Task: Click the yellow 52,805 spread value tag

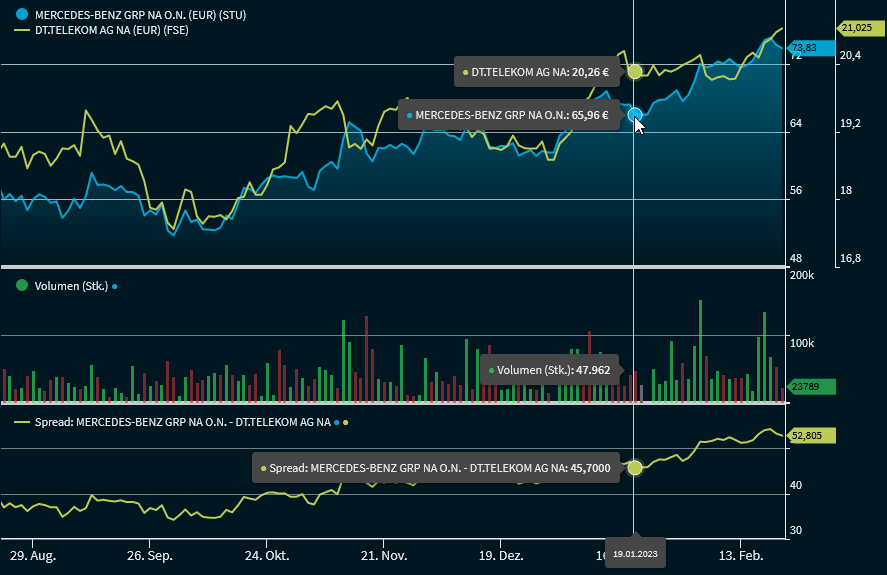Action: coord(810,435)
